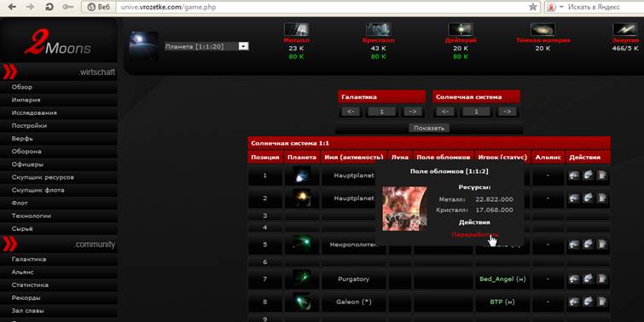Click the Металл resource icon
Screen dimensions: 644x322
[296, 29]
